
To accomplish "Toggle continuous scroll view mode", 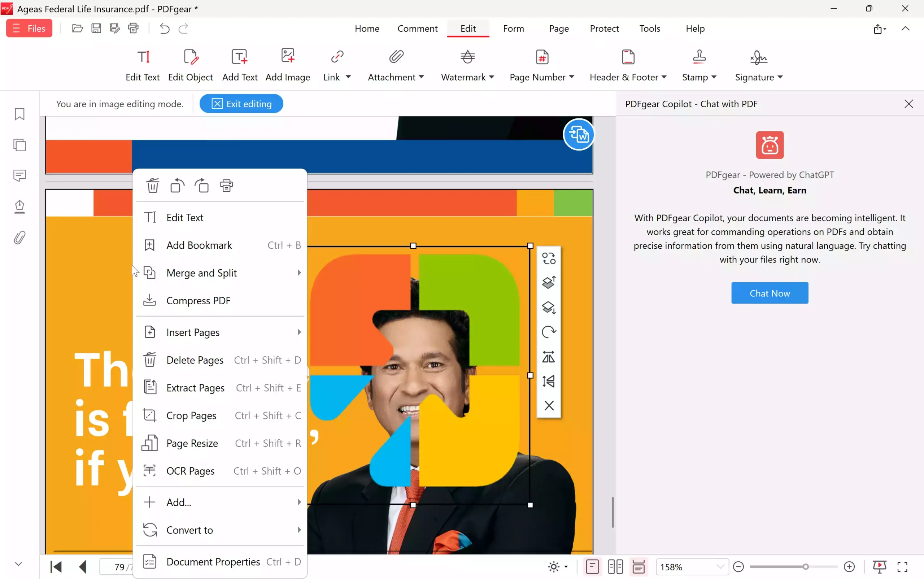I will click(x=638, y=567).
